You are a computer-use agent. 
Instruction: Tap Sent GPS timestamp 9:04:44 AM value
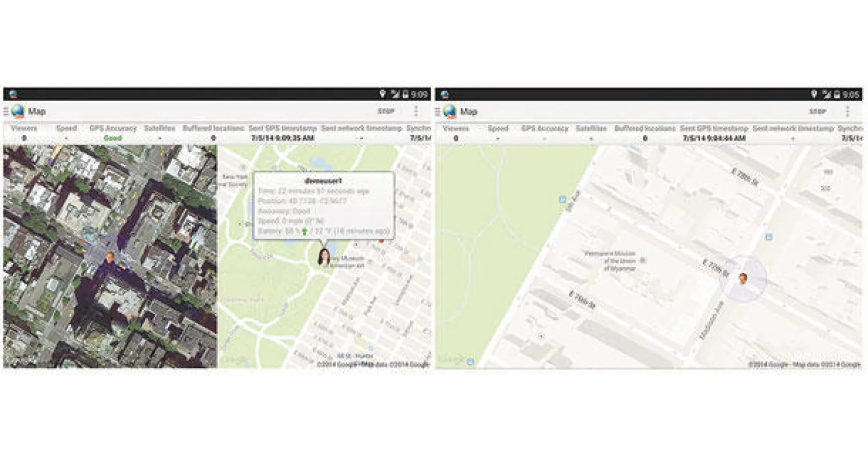[713, 138]
